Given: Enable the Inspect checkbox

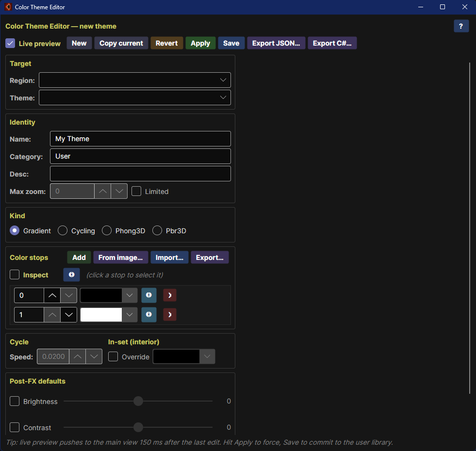Looking at the screenshot, I should coord(15,274).
